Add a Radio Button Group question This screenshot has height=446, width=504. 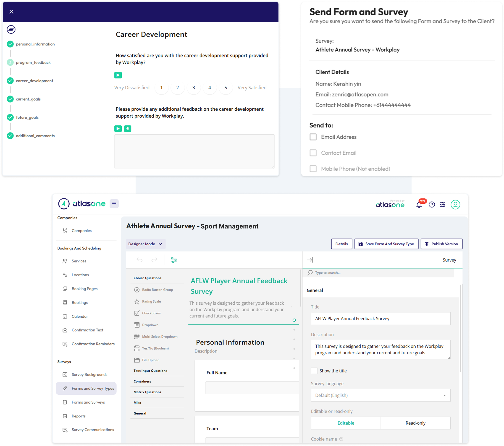[x=157, y=290]
